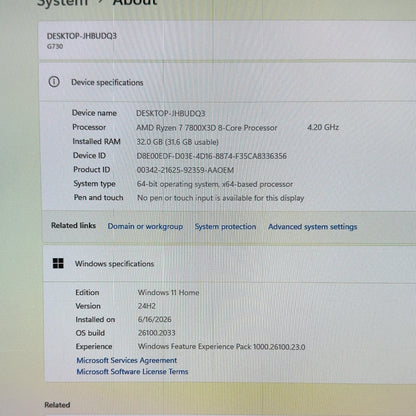Select the OS build 26100.2033 value
This screenshot has height=416, width=416.
tap(157, 333)
